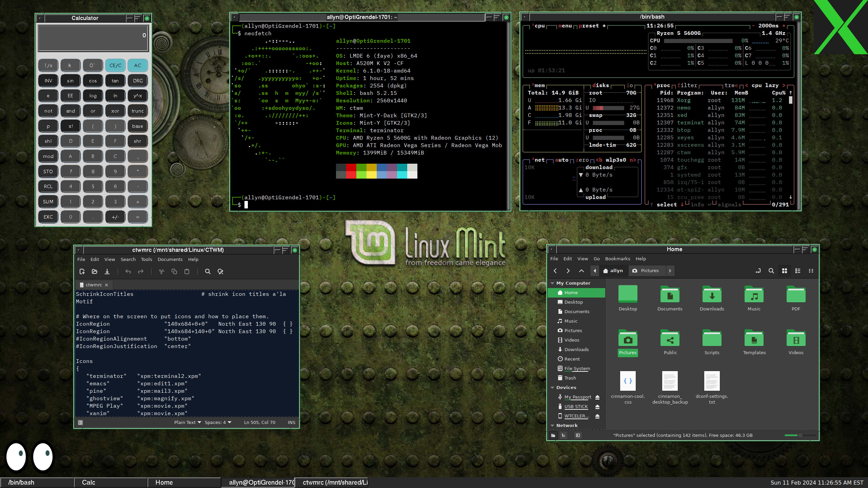Adjust the file manager zoom slider
This screenshot has height=488, width=868.
pos(800,435)
